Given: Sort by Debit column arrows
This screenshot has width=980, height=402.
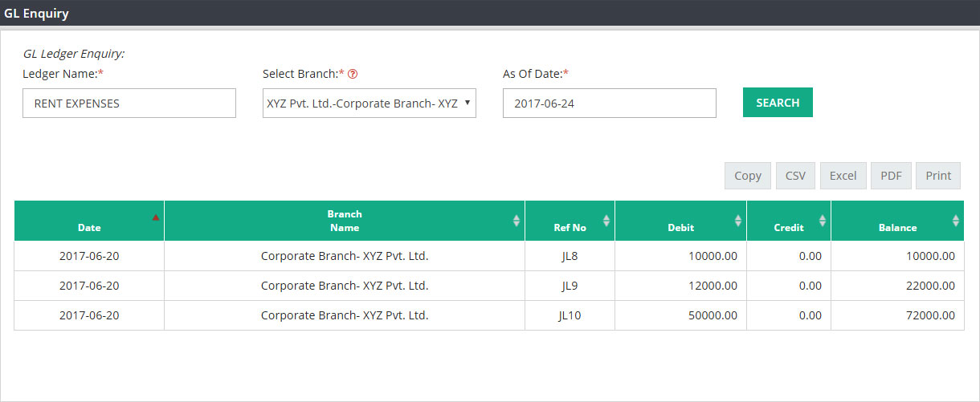Looking at the screenshot, I should coord(738,221).
